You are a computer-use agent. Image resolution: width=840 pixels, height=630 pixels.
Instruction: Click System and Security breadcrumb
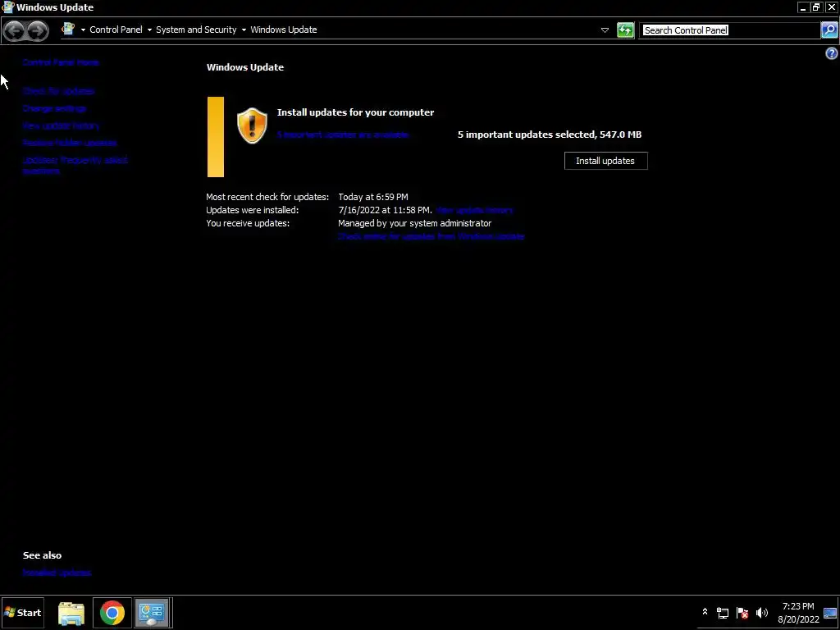click(196, 30)
